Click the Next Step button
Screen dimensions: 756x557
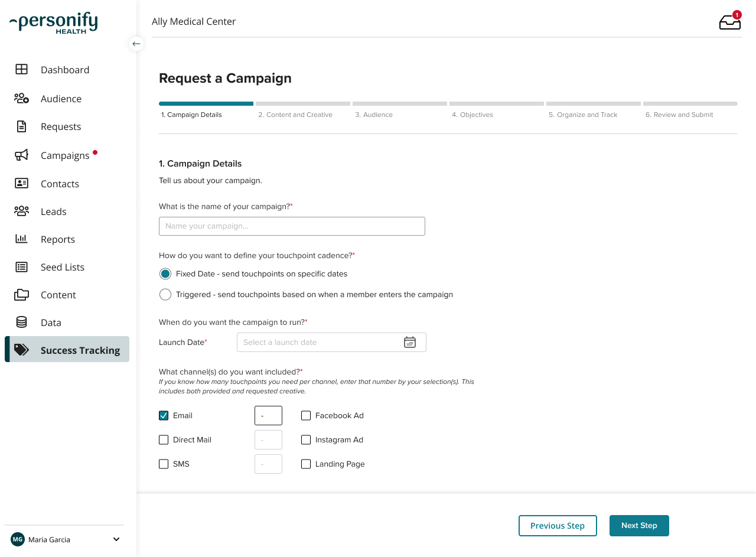[639, 526]
